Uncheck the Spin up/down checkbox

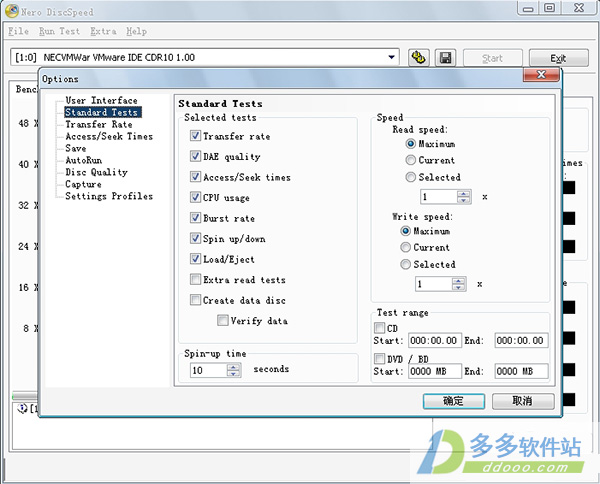(195, 238)
